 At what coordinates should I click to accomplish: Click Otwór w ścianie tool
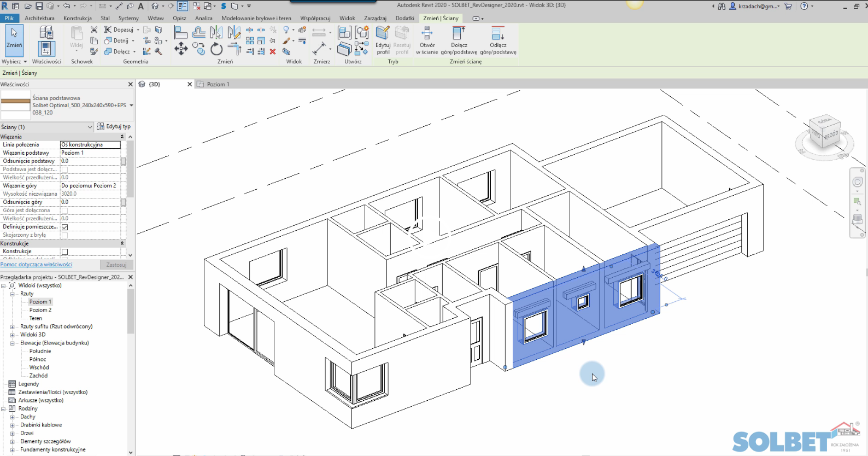pyautogui.click(x=427, y=40)
